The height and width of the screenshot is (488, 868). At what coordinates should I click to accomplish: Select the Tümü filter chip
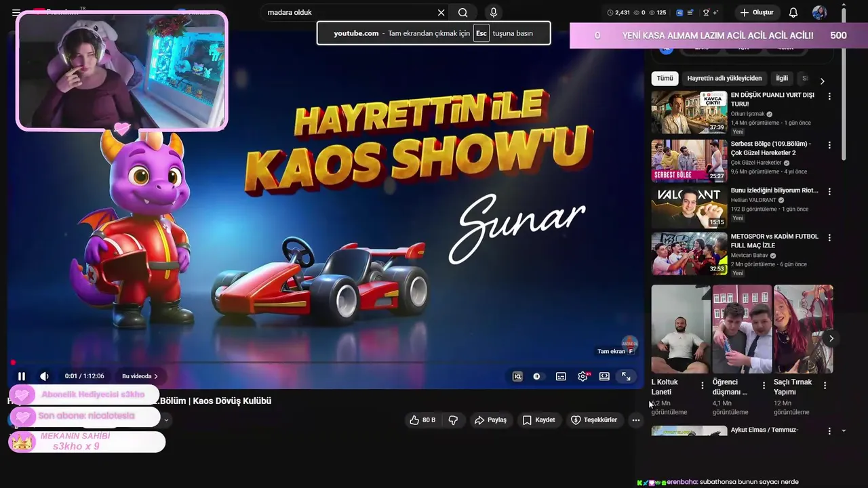click(x=665, y=78)
